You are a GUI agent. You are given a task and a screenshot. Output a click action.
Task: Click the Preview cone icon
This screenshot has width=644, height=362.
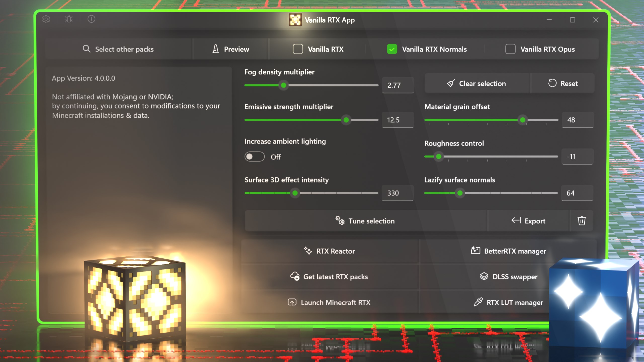tap(216, 49)
